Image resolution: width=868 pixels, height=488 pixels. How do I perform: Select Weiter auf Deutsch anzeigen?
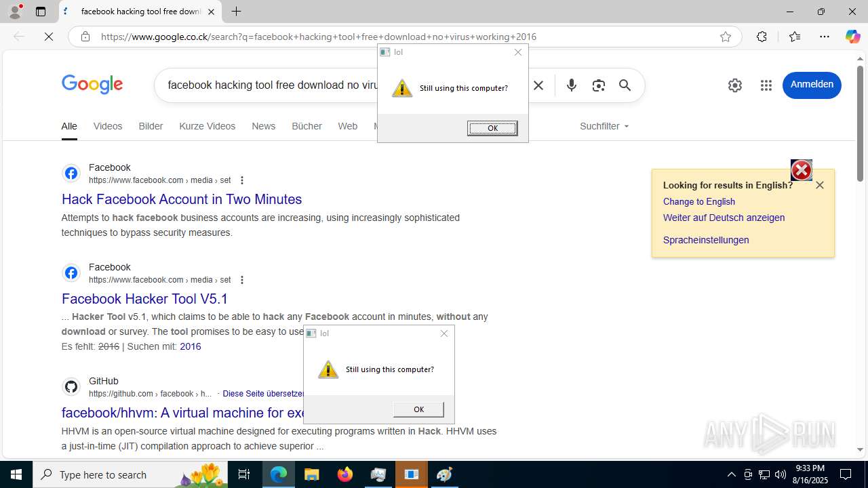click(x=724, y=218)
